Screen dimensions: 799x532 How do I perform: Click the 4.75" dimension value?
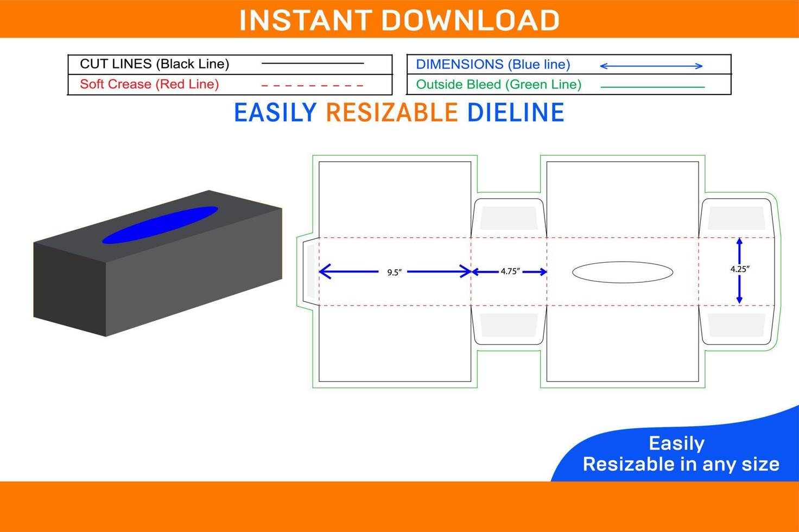click(510, 271)
